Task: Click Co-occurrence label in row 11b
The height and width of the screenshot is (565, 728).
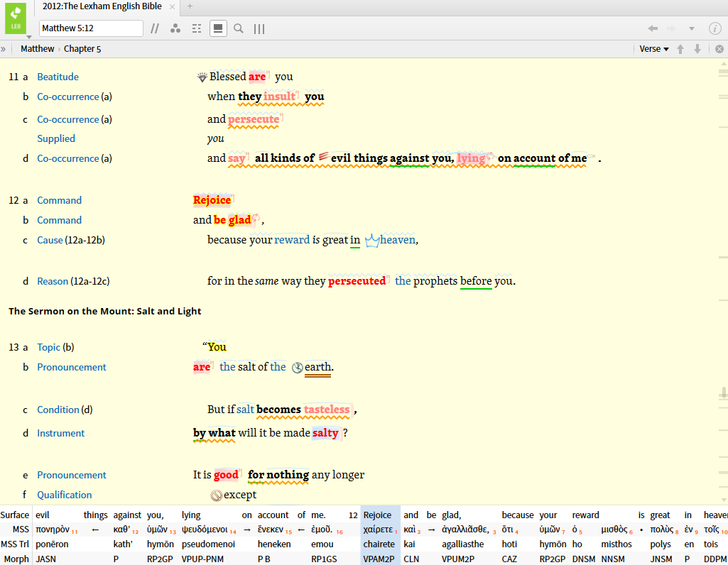Action: pyautogui.click(x=67, y=97)
